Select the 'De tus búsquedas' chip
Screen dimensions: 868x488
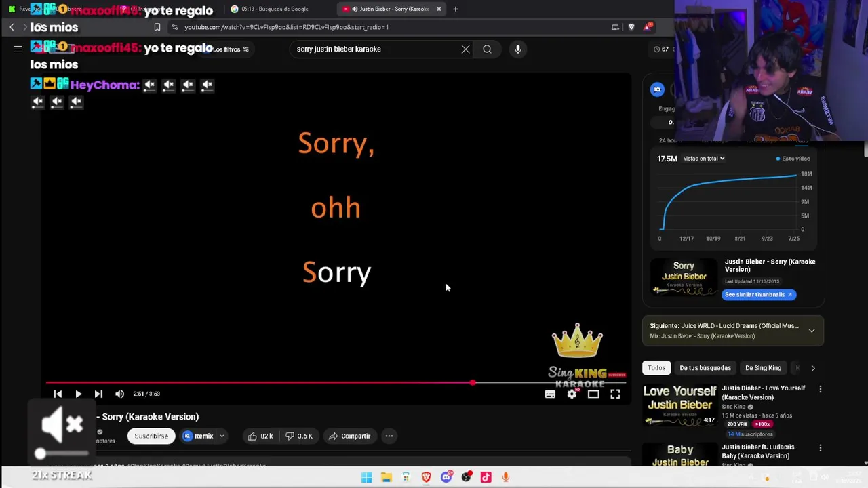[705, 368]
